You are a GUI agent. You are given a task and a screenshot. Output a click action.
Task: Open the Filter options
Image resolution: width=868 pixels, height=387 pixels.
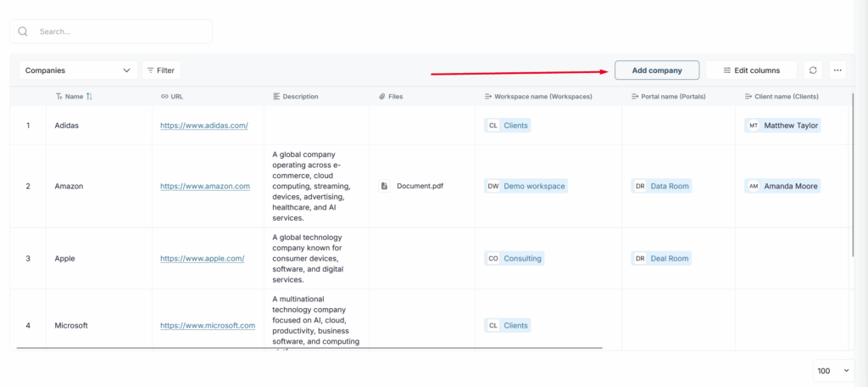coord(160,70)
